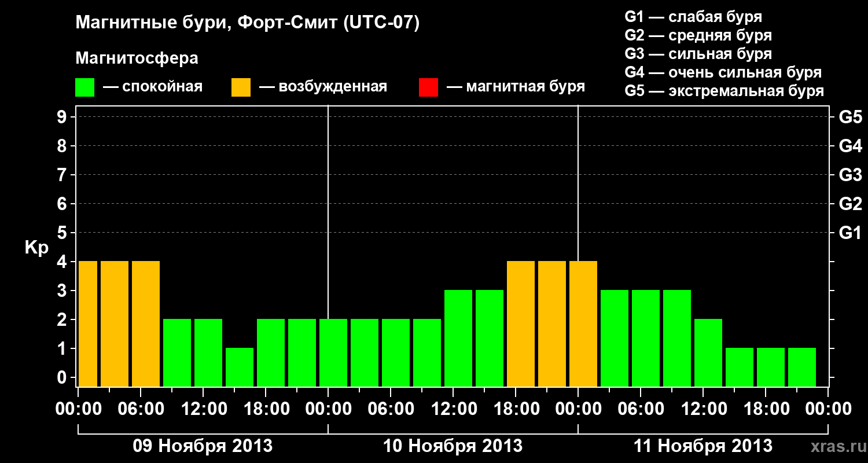Click the green 21:00–24:00 bar on 09 Ноября
Viewport: 868px width, 463px height.
point(302,352)
